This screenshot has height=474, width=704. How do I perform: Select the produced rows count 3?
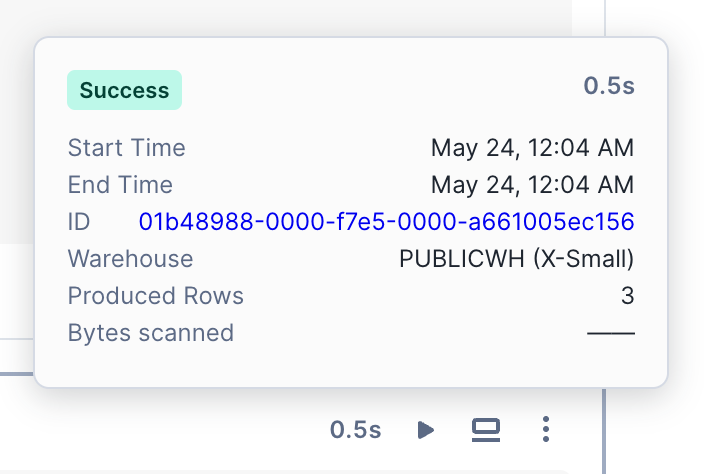tap(627, 295)
